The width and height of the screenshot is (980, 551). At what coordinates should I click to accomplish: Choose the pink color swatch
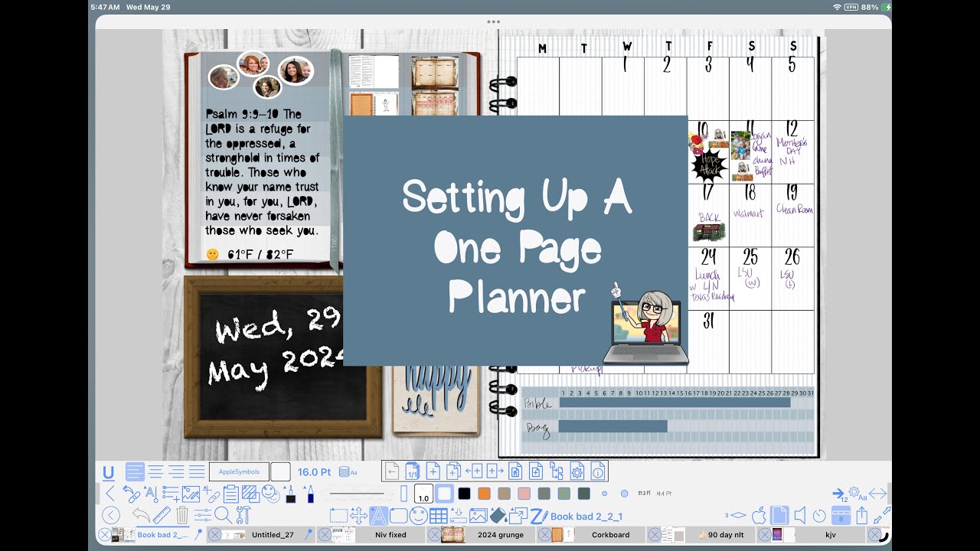click(x=524, y=494)
